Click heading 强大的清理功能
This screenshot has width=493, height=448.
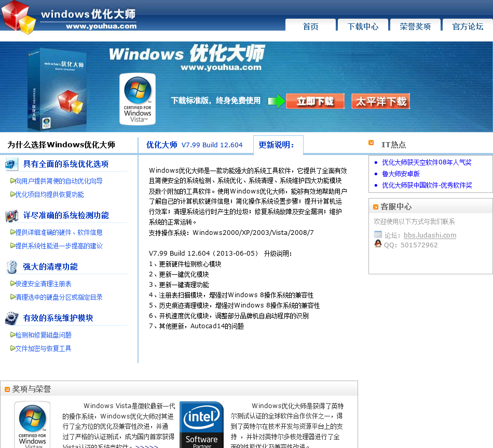pyautogui.click(x=50, y=267)
